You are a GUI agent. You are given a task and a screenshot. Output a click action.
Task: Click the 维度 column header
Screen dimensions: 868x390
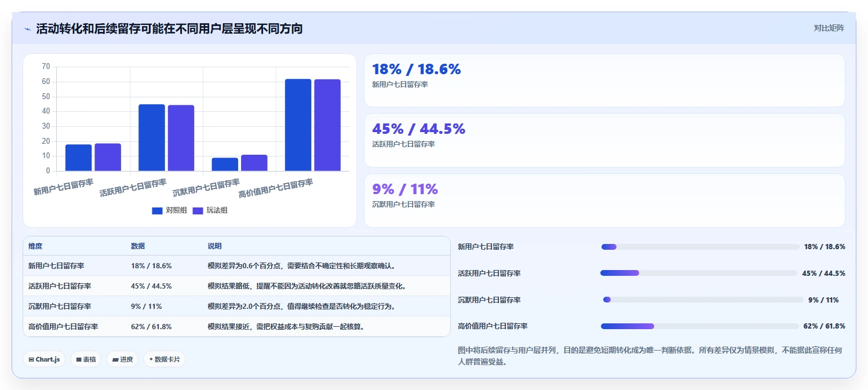(35, 246)
